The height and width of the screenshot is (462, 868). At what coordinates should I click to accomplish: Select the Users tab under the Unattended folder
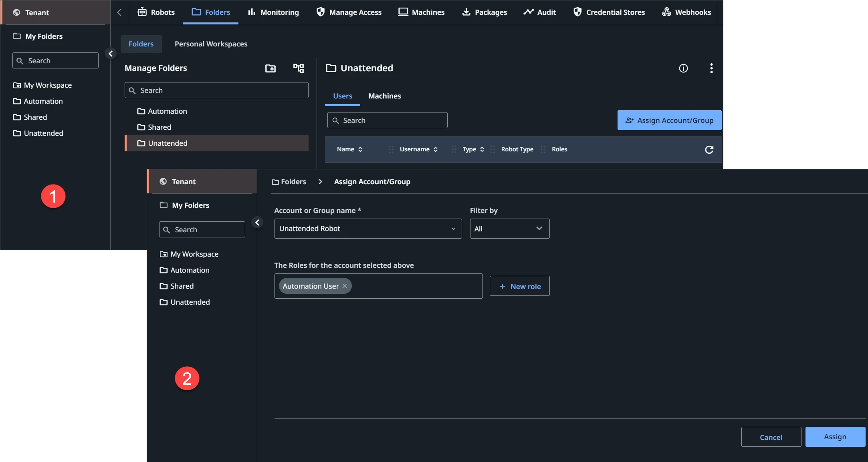(x=343, y=96)
